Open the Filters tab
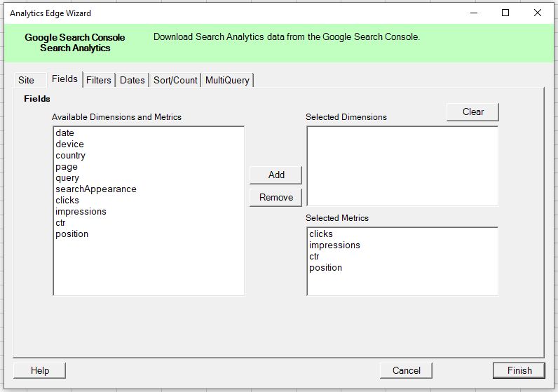The image size is (558, 392). tap(99, 80)
